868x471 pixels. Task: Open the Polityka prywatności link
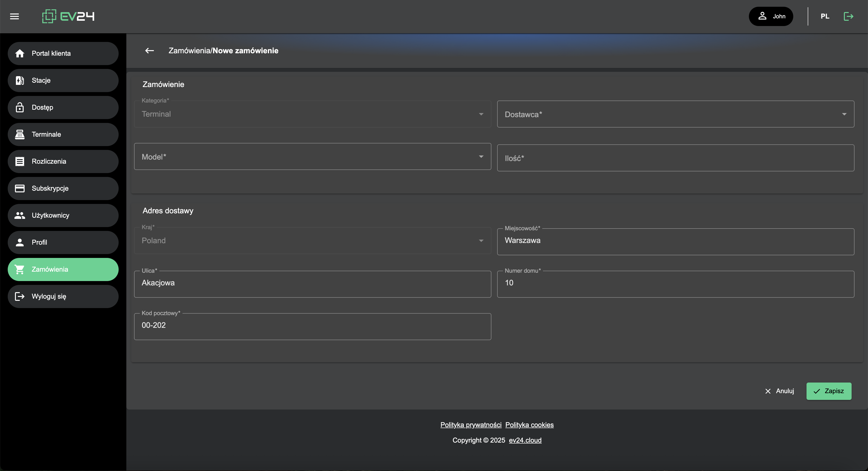coord(470,424)
